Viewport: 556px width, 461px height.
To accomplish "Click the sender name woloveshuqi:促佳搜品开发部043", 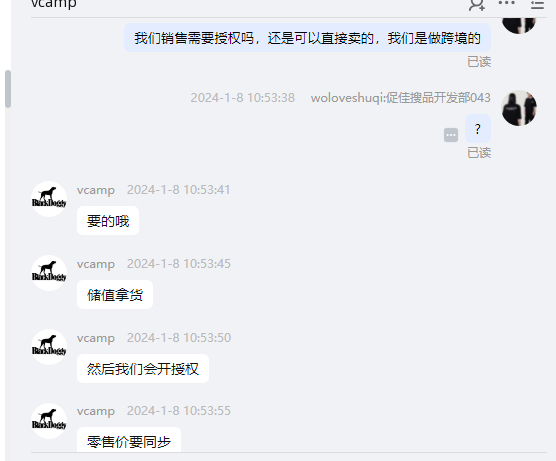I will click(401, 98).
